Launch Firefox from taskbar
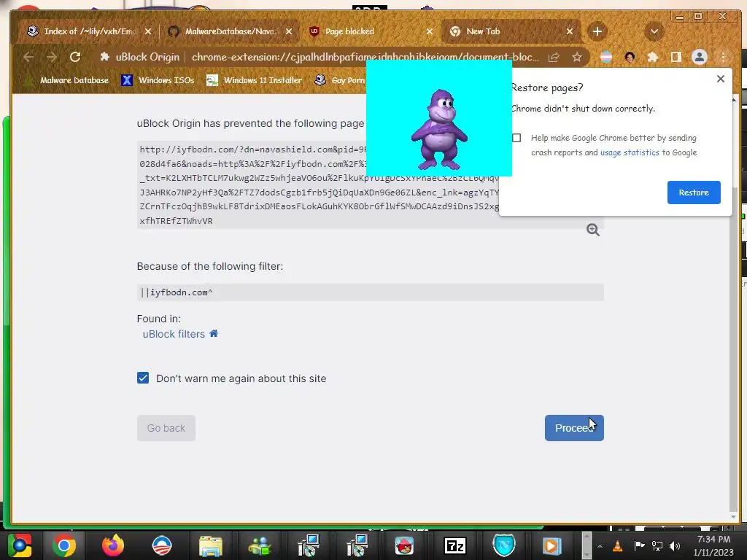747x560 pixels. point(113,545)
